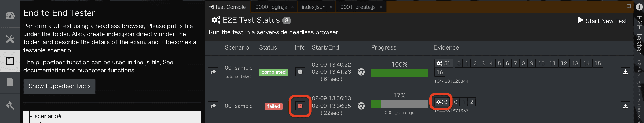Open the document file icon in sidebar
The image size is (644, 123).
(10, 82)
